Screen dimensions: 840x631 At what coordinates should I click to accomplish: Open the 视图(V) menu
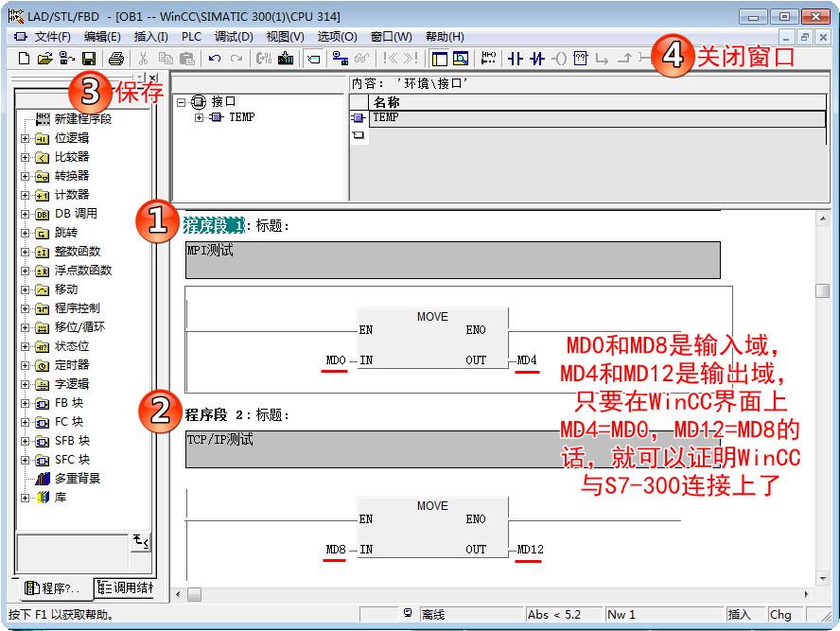pos(286,37)
